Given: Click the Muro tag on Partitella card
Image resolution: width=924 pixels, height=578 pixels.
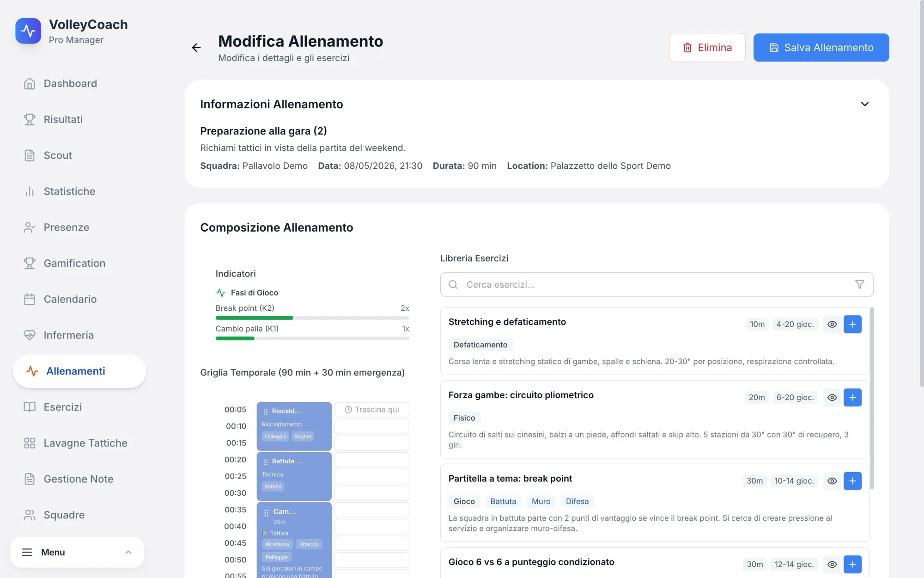Looking at the screenshot, I should (541, 501).
